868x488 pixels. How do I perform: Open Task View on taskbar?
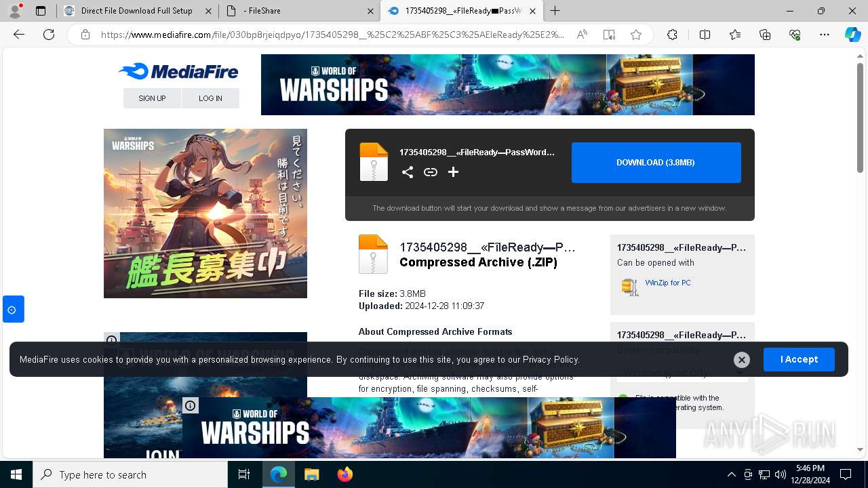click(x=244, y=474)
